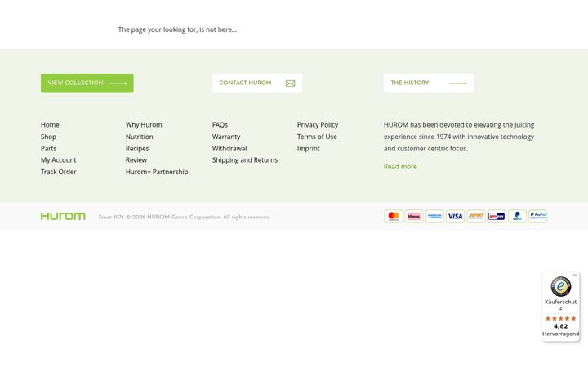Open the Imprint link

point(308,149)
